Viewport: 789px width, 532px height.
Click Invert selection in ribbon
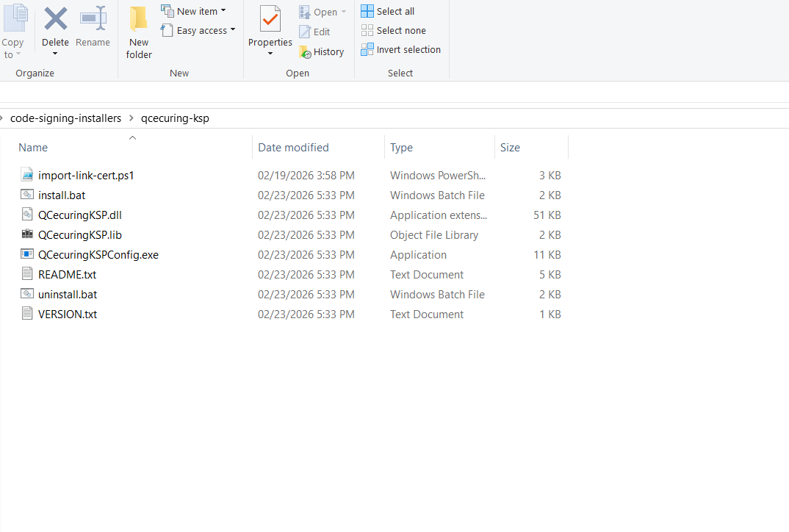point(400,49)
